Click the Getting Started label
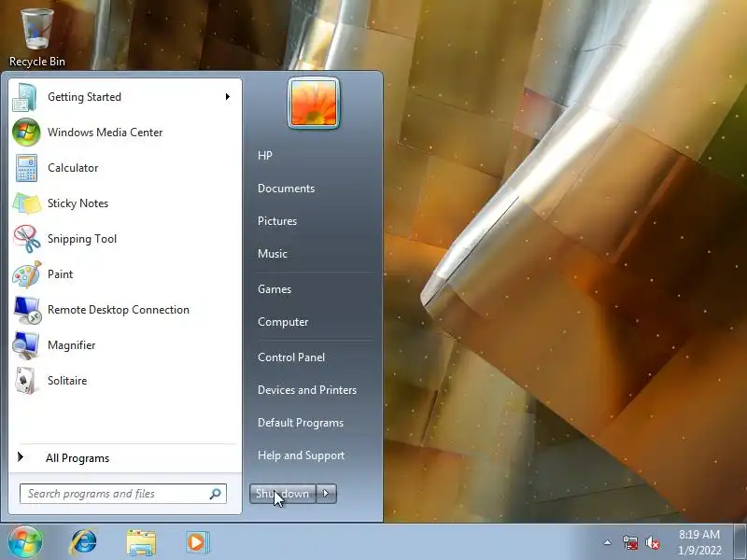Screen dimensions: 747x560 (x=84, y=97)
